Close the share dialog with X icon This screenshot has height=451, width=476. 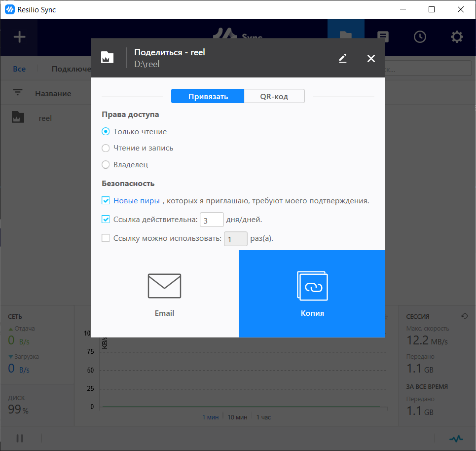pyautogui.click(x=371, y=58)
